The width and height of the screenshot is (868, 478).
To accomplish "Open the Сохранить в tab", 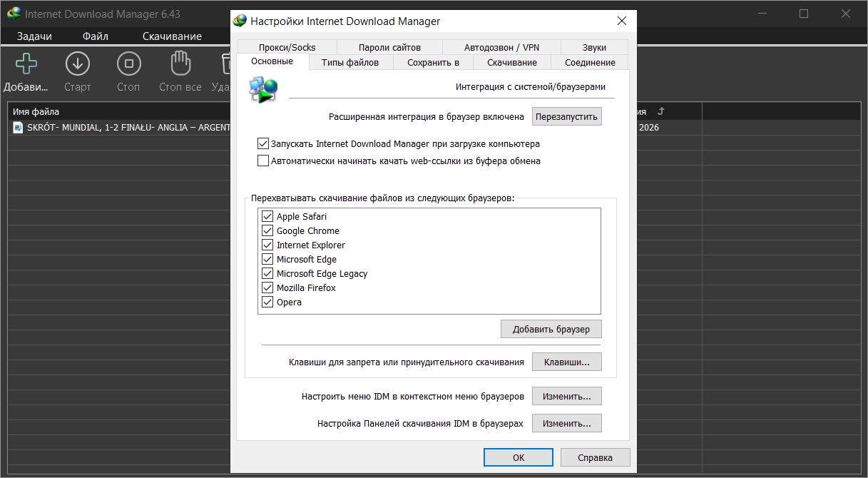I will click(433, 62).
